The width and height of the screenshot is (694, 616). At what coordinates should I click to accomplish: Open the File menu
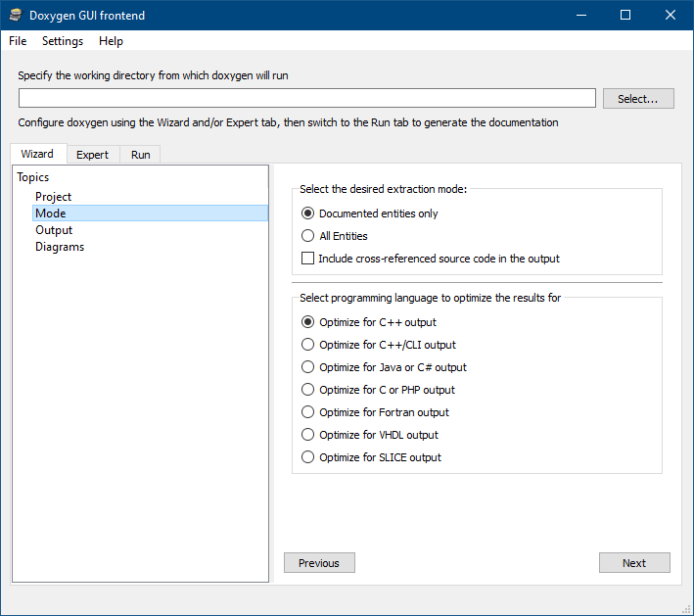[18, 41]
